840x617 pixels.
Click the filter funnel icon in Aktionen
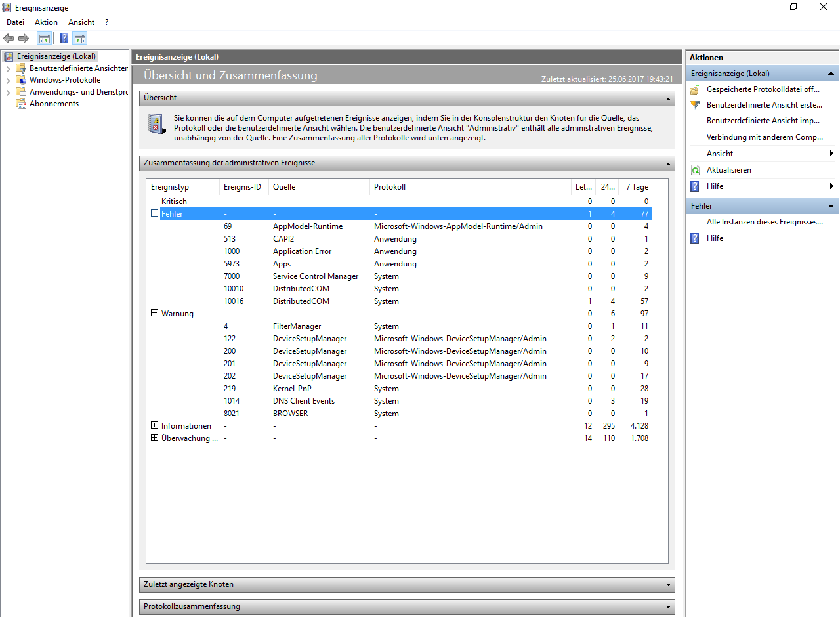696,105
